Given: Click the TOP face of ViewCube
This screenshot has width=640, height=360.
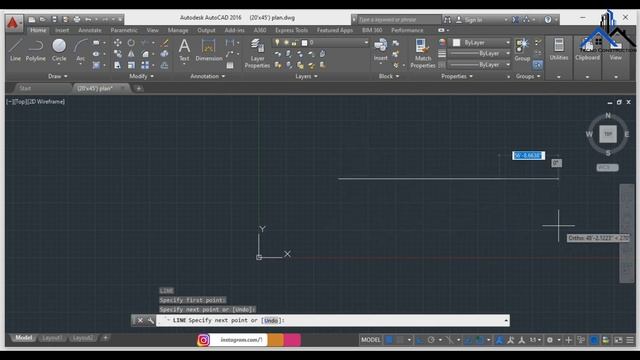Looking at the screenshot, I should pyautogui.click(x=608, y=134).
